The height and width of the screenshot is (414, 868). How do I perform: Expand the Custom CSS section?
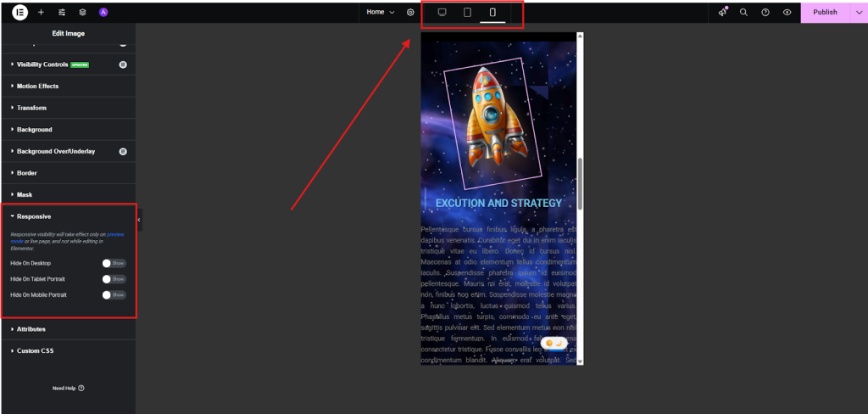point(68,351)
